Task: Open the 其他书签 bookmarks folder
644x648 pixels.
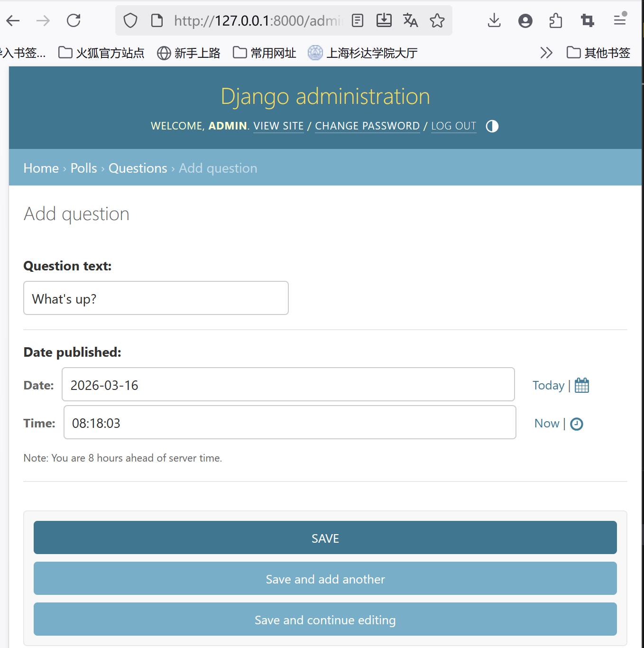Action: click(x=598, y=53)
